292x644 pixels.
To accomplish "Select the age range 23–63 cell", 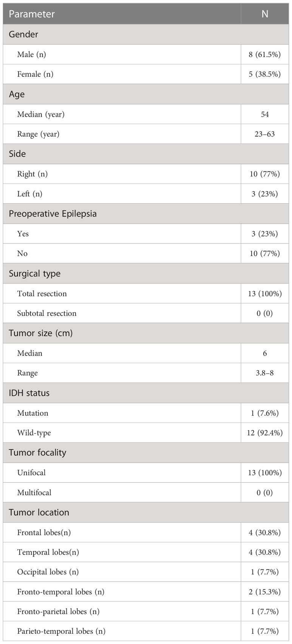I will pos(265,134).
